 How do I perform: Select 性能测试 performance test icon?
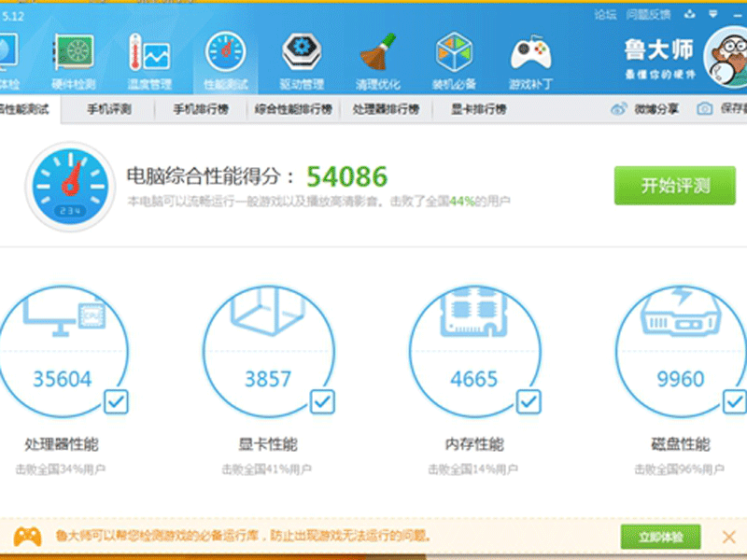point(226,51)
